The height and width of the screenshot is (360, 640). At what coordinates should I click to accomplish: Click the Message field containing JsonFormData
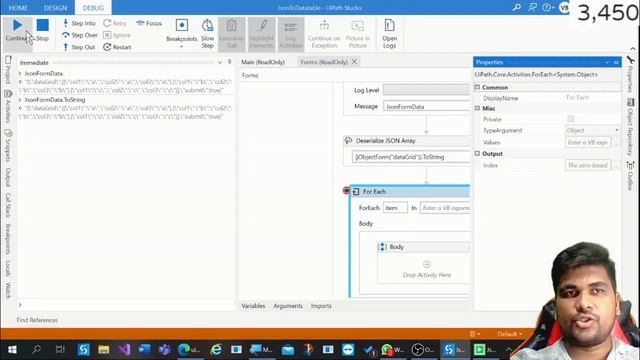point(427,107)
